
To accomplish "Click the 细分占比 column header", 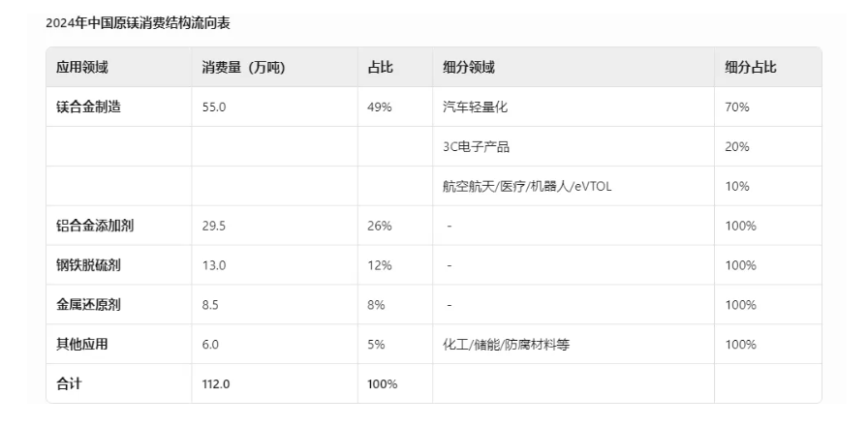I will tap(751, 68).
